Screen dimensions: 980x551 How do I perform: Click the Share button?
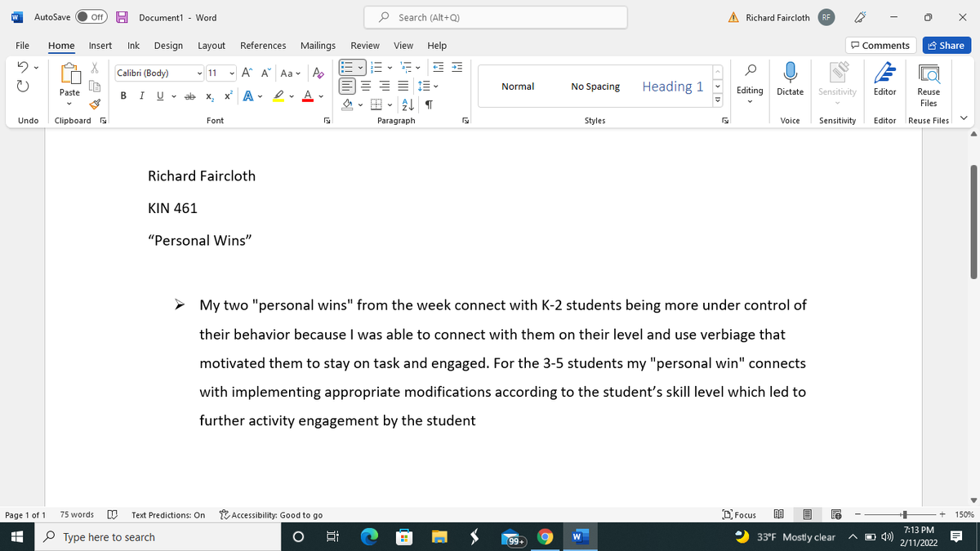click(945, 46)
